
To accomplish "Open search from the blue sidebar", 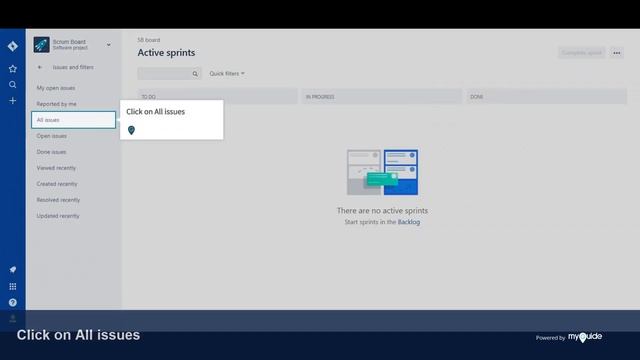I will tap(13, 84).
